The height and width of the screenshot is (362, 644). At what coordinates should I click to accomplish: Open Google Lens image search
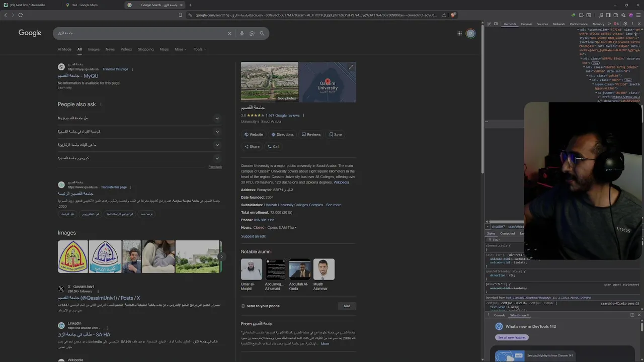tap(252, 33)
